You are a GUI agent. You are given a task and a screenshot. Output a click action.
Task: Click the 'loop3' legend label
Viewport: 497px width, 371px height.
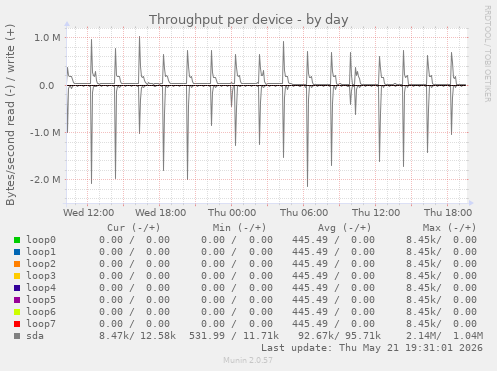point(41,276)
